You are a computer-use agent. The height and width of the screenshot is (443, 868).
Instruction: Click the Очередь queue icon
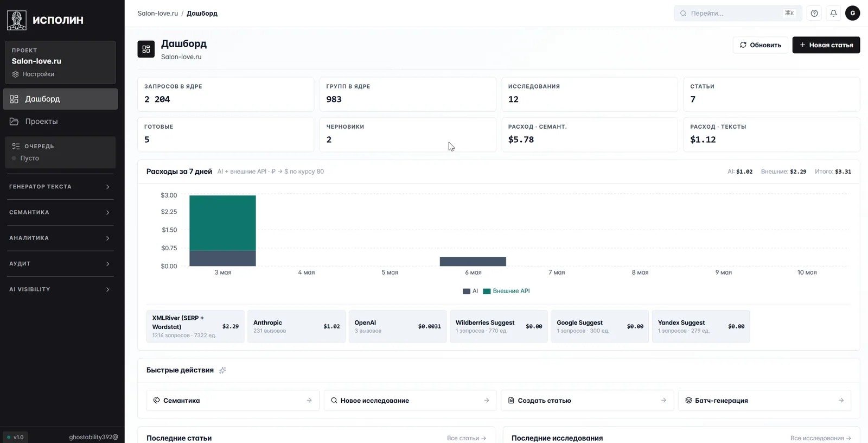click(x=16, y=146)
